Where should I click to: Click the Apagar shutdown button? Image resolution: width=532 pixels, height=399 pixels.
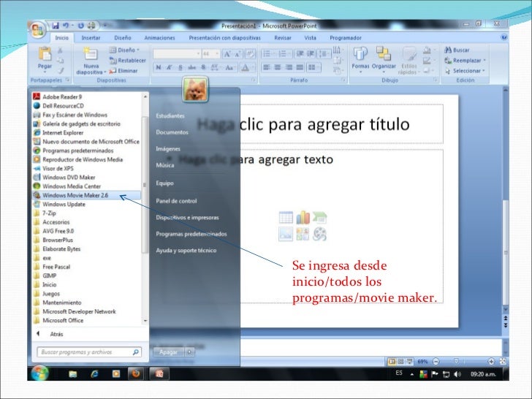click(x=168, y=352)
